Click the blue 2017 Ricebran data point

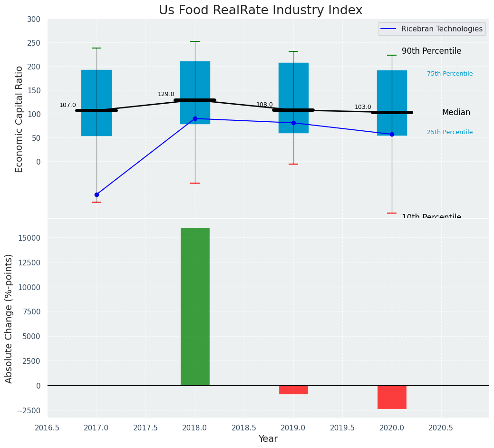tap(97, 195)
